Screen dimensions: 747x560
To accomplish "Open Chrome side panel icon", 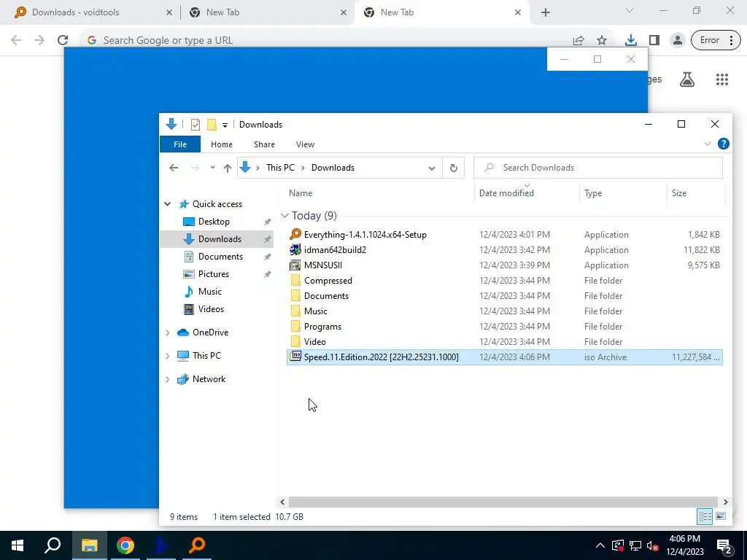I will coord(654,40).
